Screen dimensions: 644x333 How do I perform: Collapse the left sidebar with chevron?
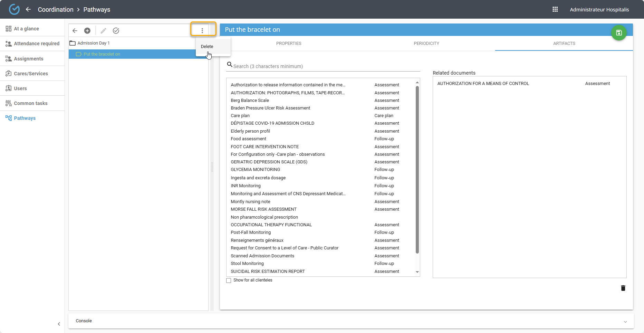pos(59,324)
